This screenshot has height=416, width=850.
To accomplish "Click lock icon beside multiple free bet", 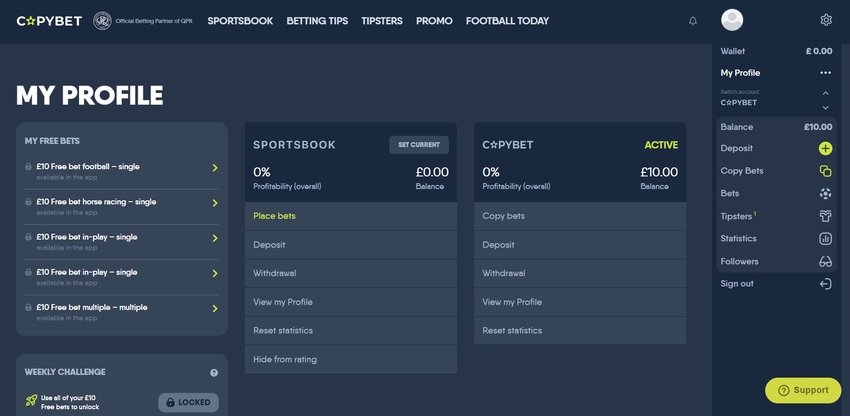I will (x=28, y=308).
